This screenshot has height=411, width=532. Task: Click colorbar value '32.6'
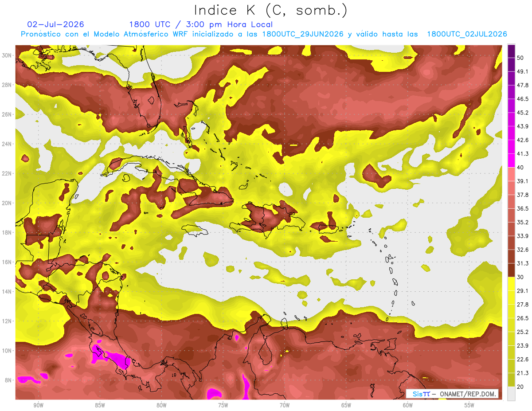[523, 250]
